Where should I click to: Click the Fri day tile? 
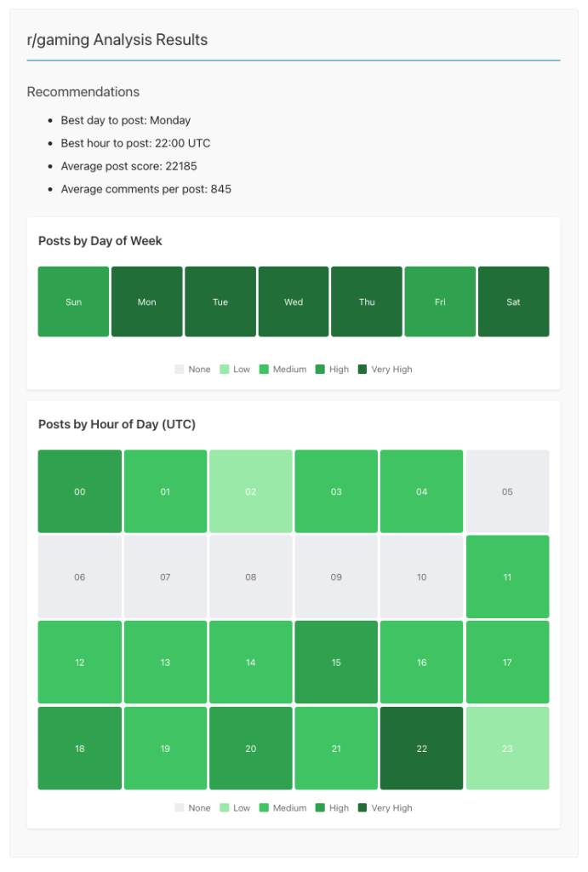coord(440,301)
